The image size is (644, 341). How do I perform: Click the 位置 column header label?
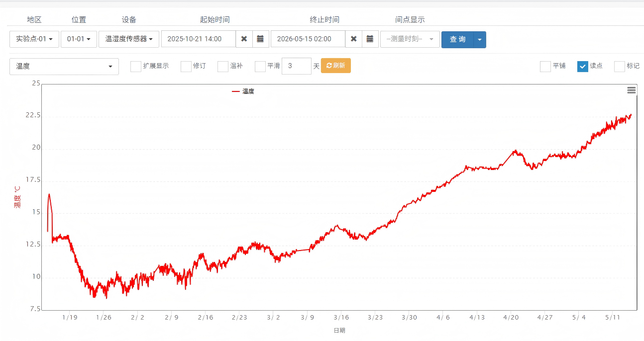click(79, 20)
